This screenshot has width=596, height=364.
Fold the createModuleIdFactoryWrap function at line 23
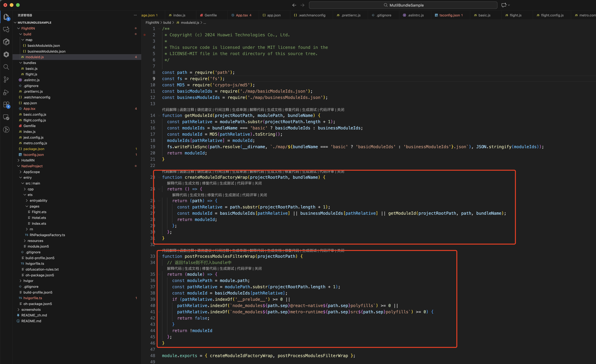tap(159, 177)
